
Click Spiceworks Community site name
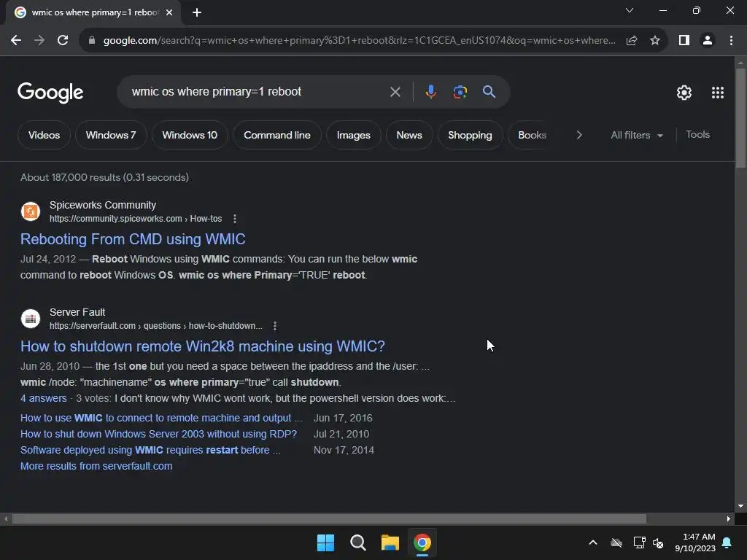103,205
